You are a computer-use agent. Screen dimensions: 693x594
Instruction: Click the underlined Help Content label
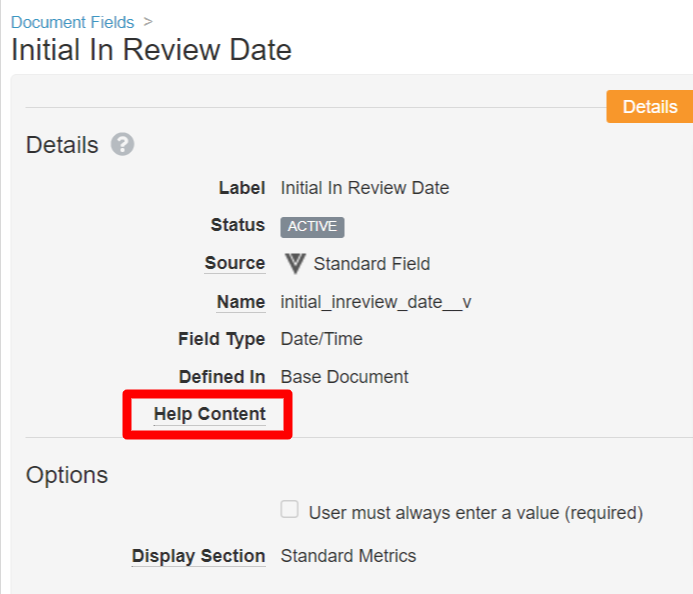[x=209, y=414]
